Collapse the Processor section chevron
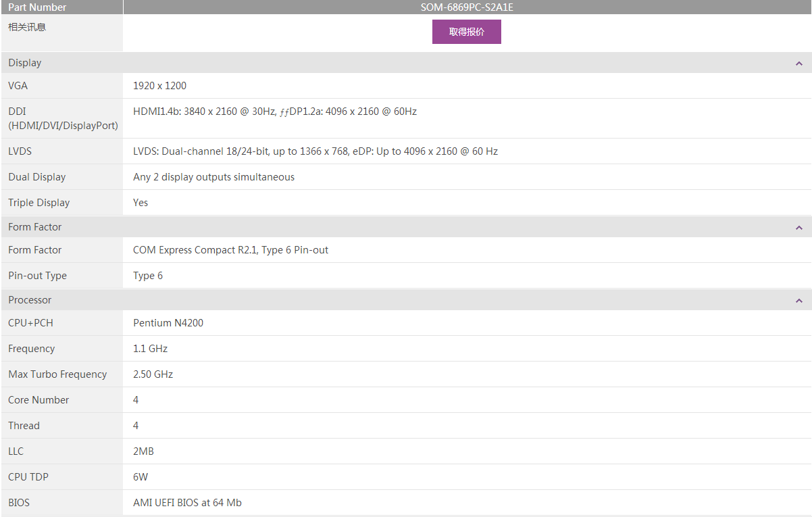The image size is (812, 517). tap(799, 301)
